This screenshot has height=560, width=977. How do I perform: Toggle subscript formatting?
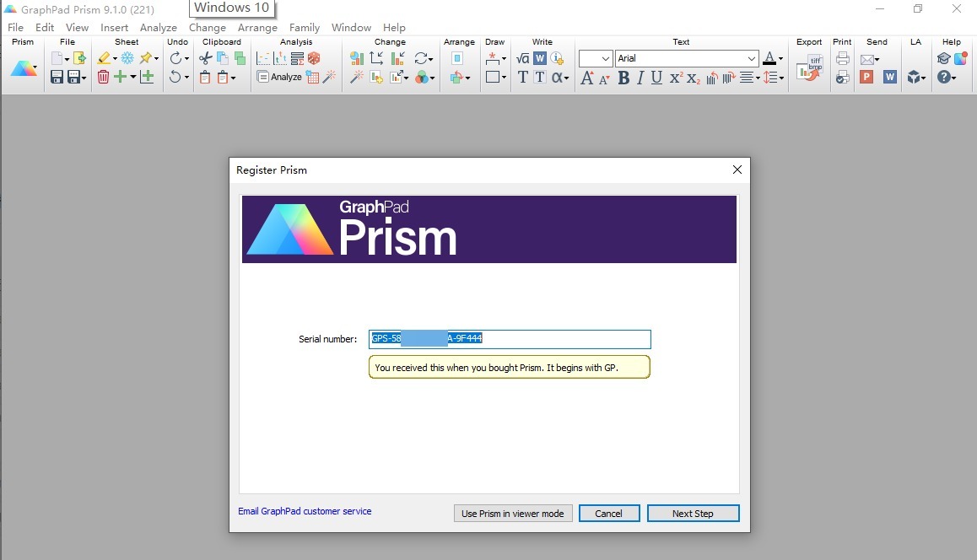pyautogui.click(x=693, y=78)
